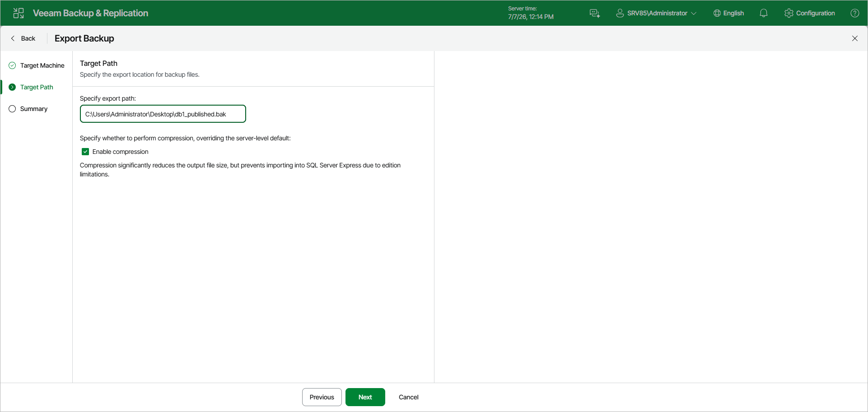868x412 pixels.
Task: Open the help question mark icon
Action: point(855,13)
